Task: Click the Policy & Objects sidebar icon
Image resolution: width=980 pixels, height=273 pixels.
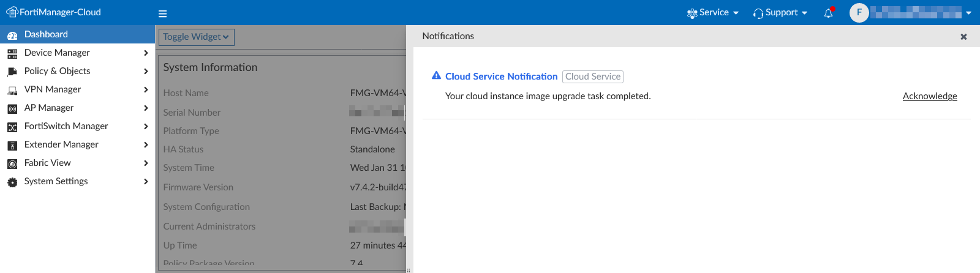Action: coord(12,72)
